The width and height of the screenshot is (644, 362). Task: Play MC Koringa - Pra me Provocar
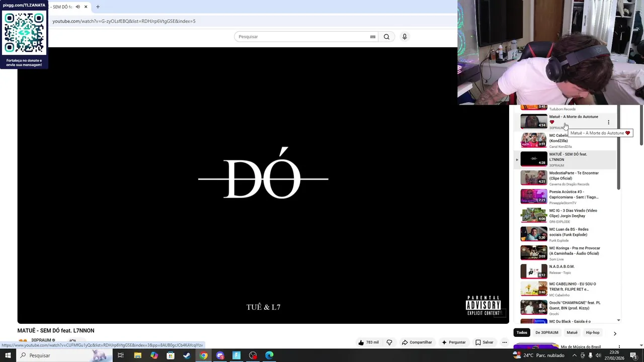point(566,253)
